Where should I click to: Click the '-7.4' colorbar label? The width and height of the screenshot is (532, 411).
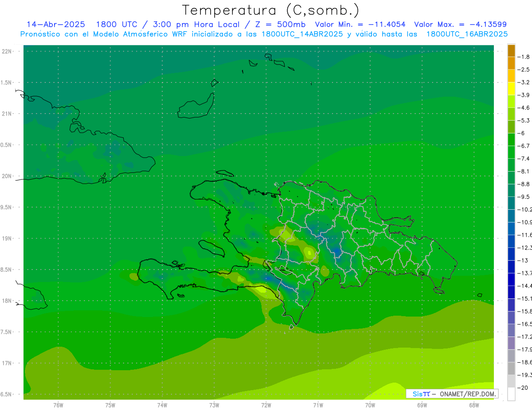524,159
